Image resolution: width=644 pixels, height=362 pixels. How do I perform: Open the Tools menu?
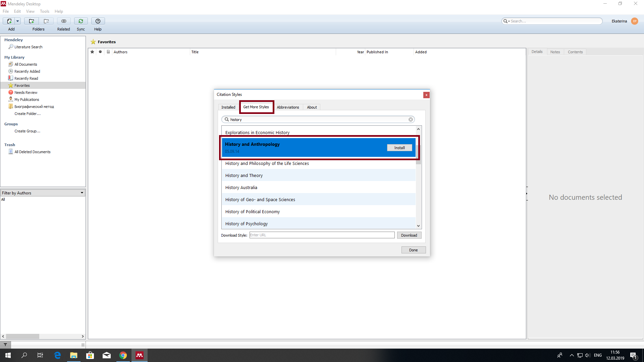click(45, 11)
